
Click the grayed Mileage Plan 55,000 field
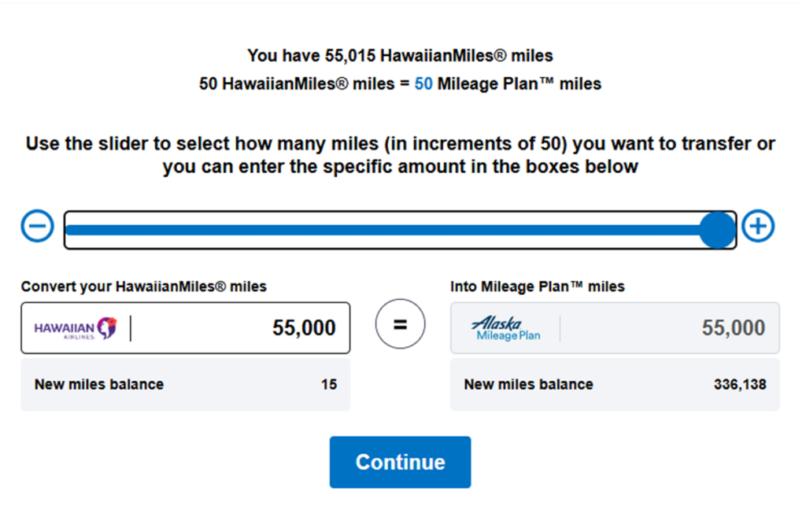click(x=615, y=328)
